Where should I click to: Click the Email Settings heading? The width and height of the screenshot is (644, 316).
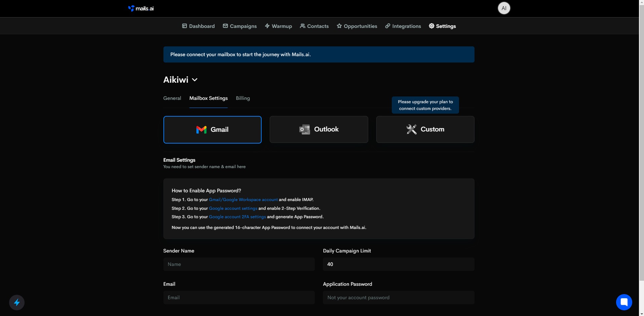(x=179, y=160)
